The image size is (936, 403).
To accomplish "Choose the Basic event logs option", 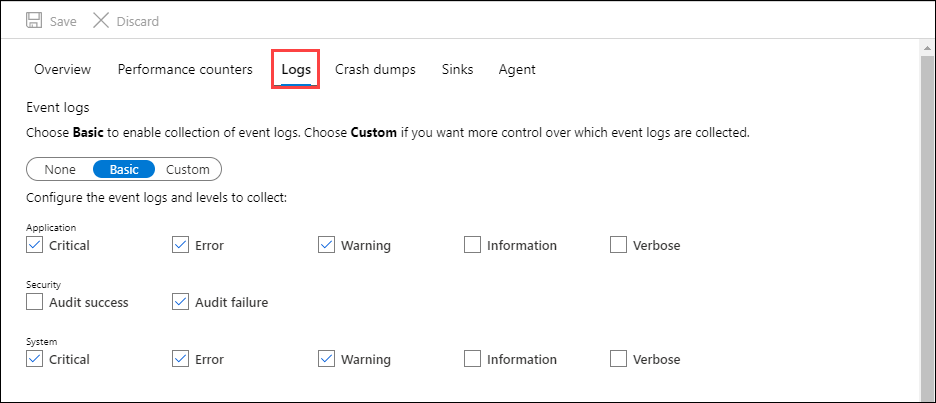I will click(124, 169).
